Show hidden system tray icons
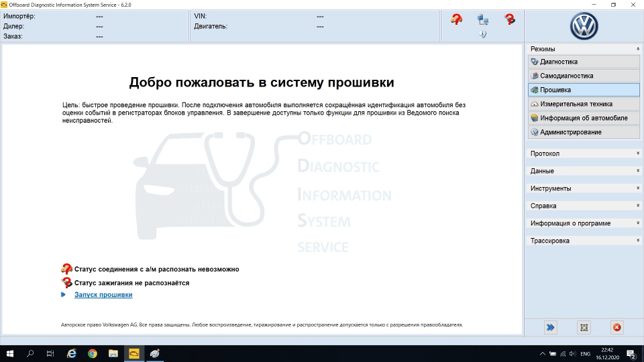Image resolution: width=644 pixels, height=362 pixels. [543, 354]
